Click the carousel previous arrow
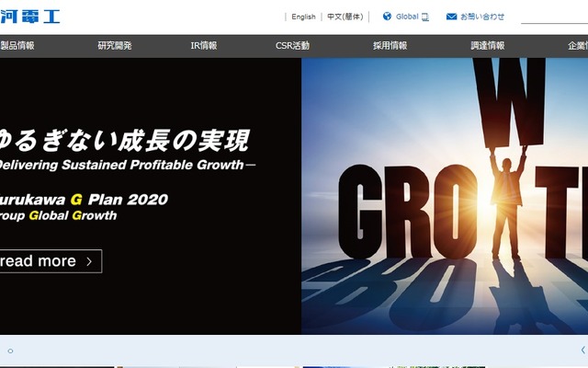Viewport: 588px width, 368px height. tap(583, 350)
